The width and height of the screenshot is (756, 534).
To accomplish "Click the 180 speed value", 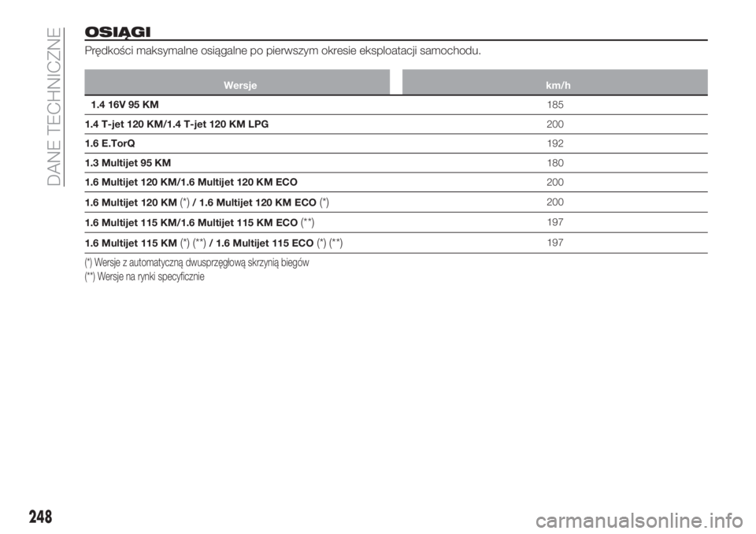I will (x=555, y=163).
